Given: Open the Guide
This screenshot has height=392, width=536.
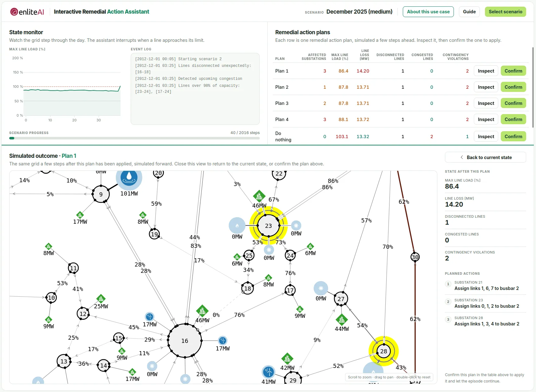Looking at the screenshot, I should (x=469, y=12).
